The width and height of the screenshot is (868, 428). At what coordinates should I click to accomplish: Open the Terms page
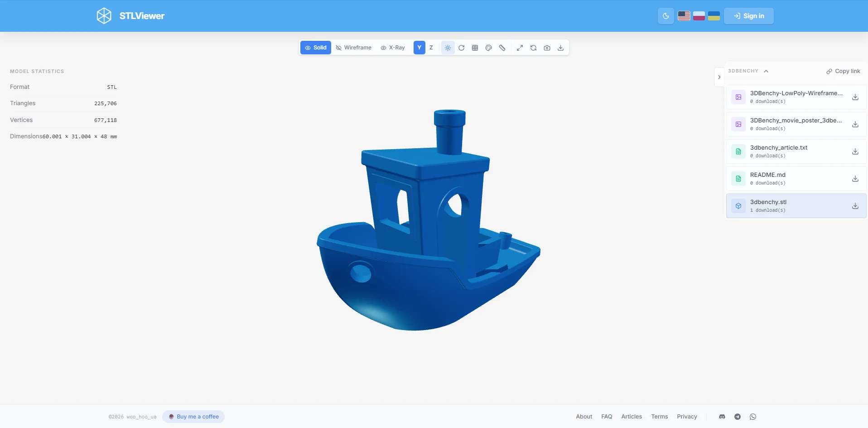[660, 417]
